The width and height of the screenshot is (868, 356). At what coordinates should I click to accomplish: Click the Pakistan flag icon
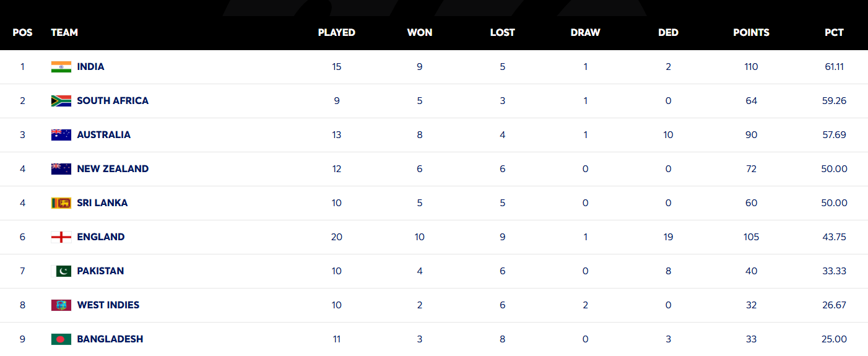[61, 271]
